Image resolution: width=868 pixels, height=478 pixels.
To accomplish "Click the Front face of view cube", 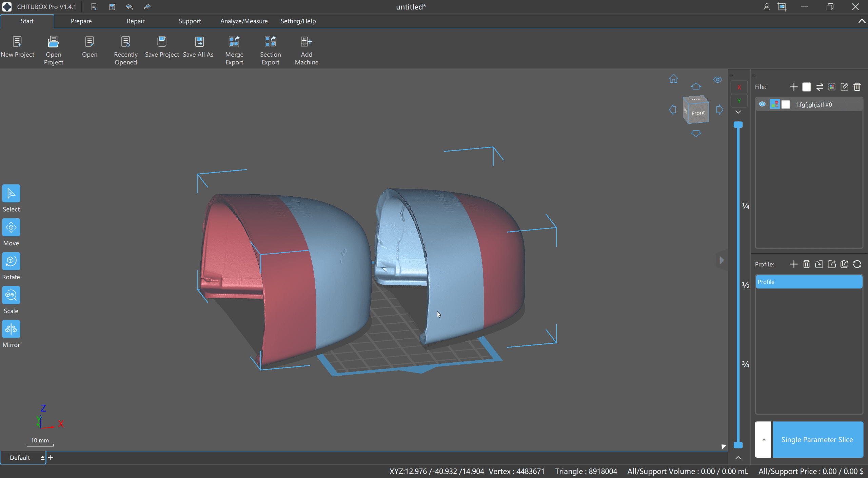I will 698,113.
